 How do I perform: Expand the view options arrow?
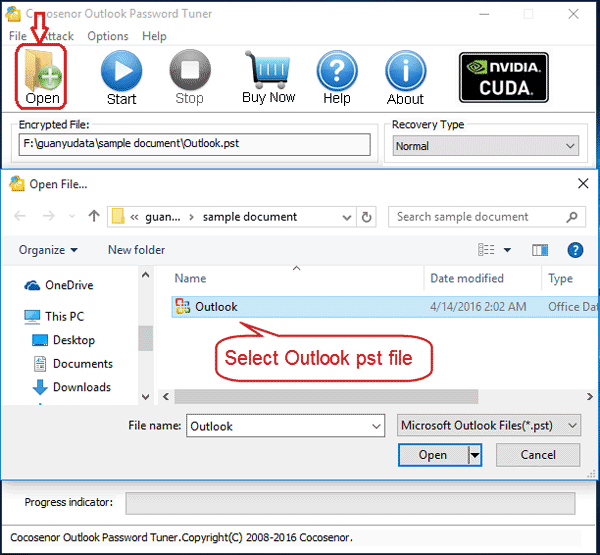pos(507,250)
